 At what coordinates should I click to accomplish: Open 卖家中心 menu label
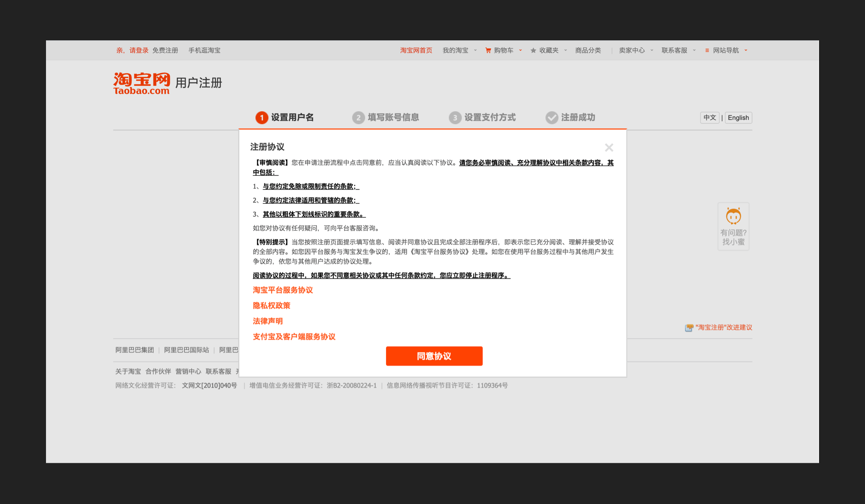pos(632,50)
